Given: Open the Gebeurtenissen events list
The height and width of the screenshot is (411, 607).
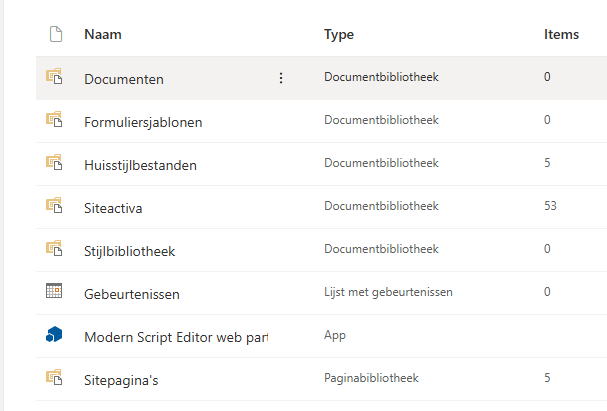Looking at the screenshot, I should coord(131,294).
